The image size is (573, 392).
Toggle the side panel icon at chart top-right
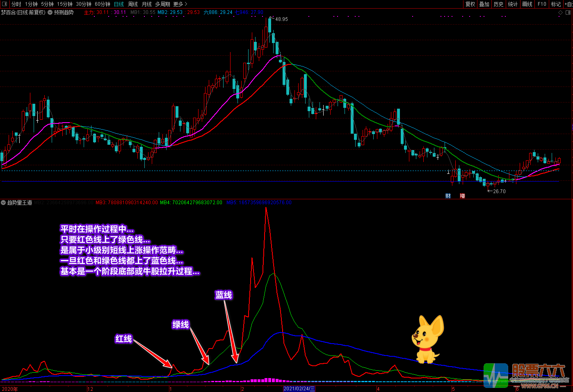point(568,13)
